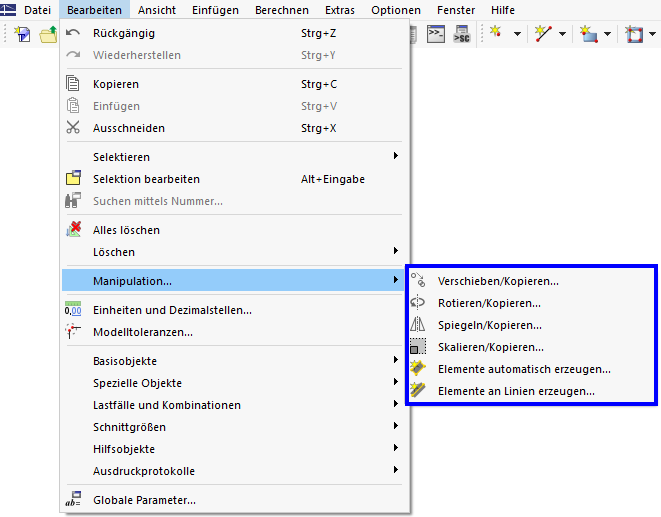Image resolution: width=661 pixels, height=517 pixels.
Task: Open the Datei menu
Action: click(38, 10)
